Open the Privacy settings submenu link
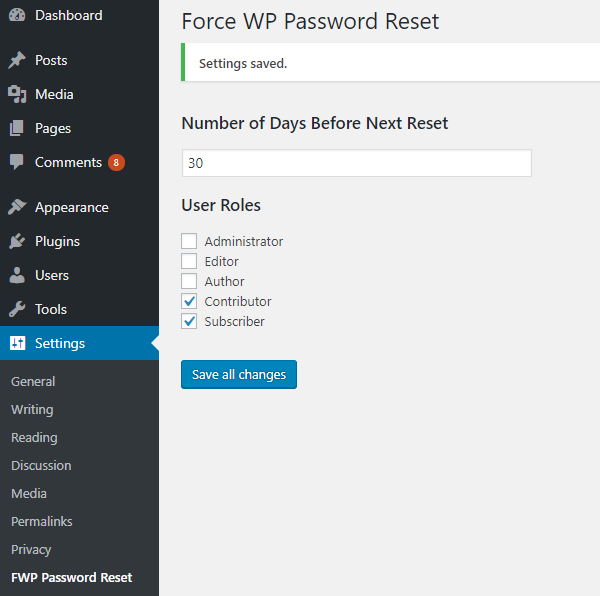This screenshot has height=596, width=600. coord(31,549)
